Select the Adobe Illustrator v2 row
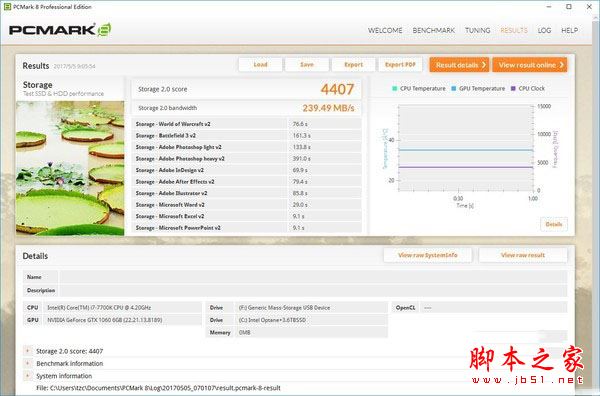The width and height of the screenshot is (600, 396). [246, 193]
